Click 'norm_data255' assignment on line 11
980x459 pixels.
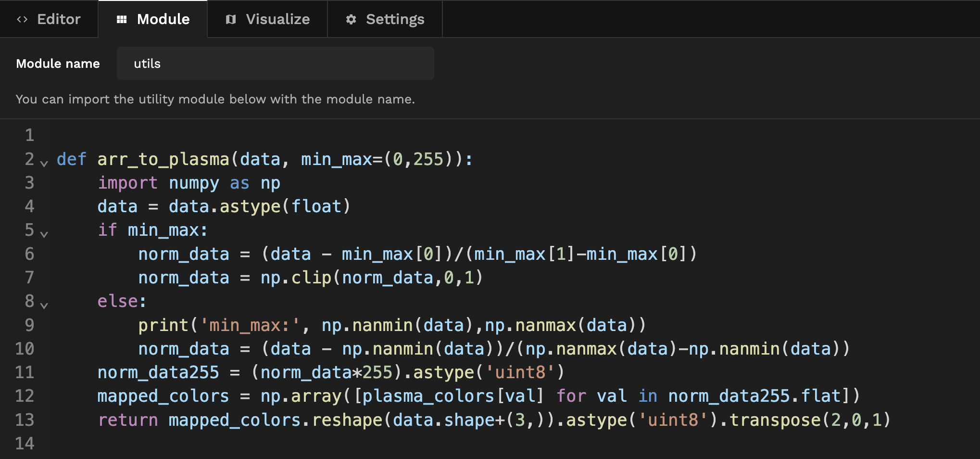(158, 372)
